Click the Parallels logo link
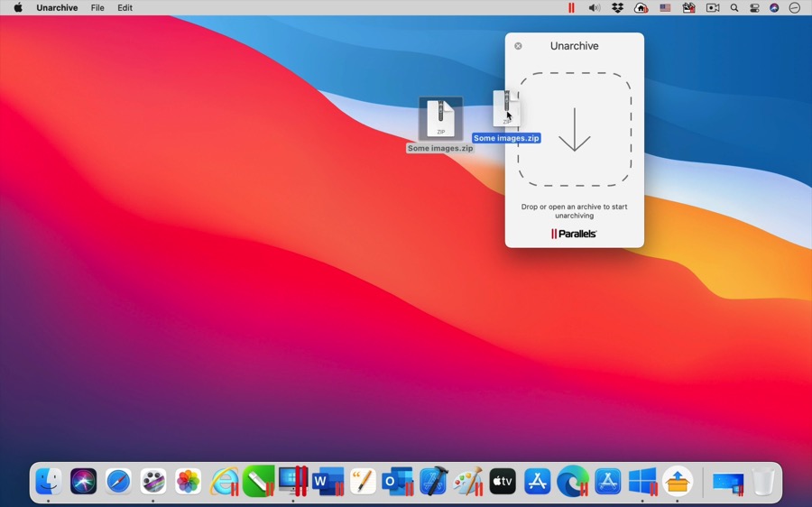 point(575,234)
